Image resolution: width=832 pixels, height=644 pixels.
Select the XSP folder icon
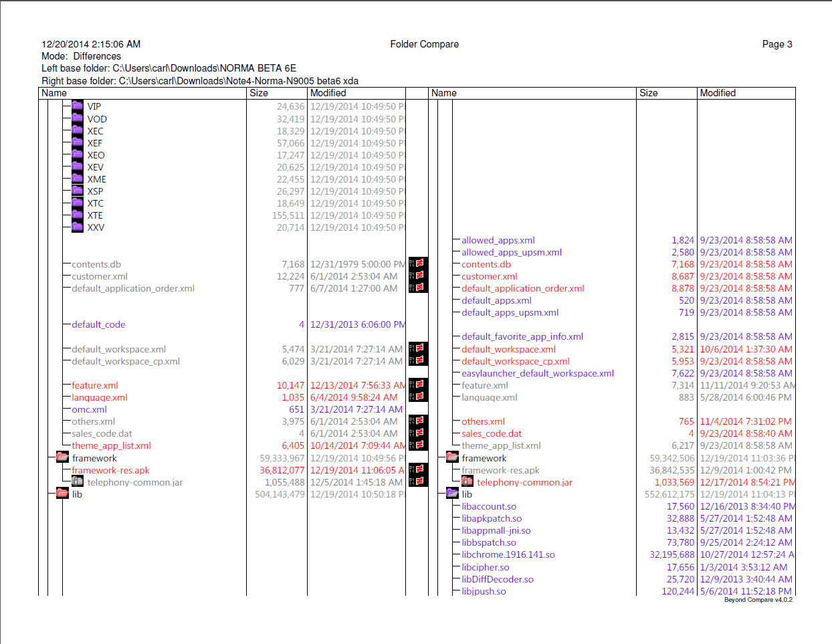tap(78, 191)
